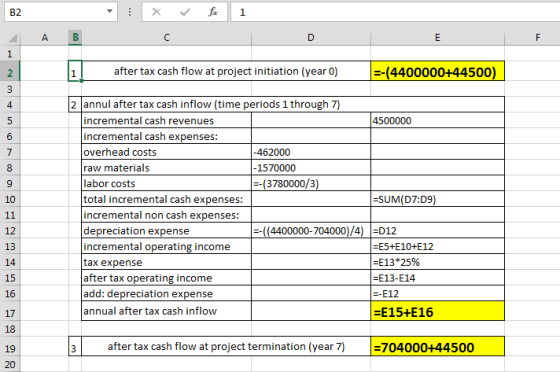Select cell with formula =E13-E14
The height and width of the screenshot is (372, 560).
pyautogui.click(x=438, y=278)
